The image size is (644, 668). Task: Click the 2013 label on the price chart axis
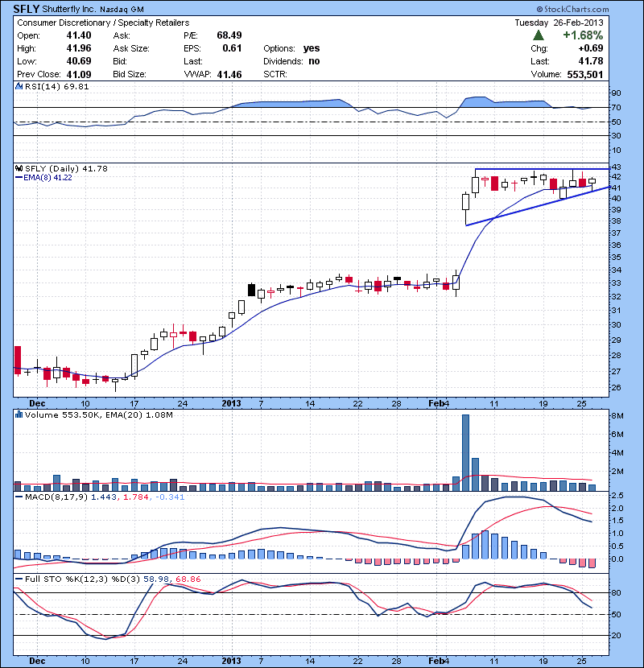[231, 403]
